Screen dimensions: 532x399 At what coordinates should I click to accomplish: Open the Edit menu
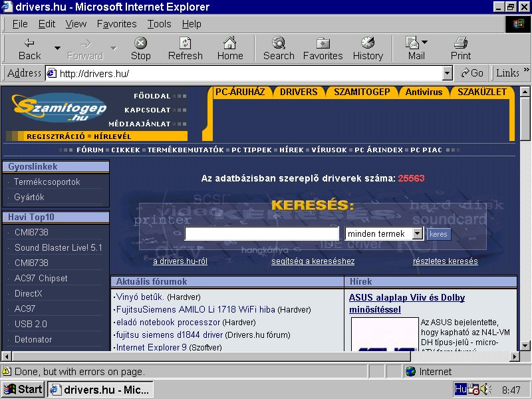coord(47,24)
